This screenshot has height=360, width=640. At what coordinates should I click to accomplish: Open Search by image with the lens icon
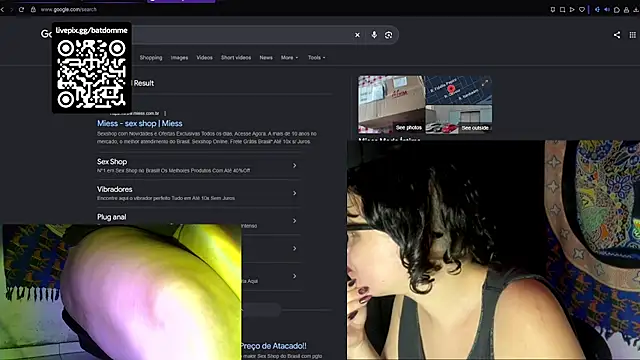point(389,35)
